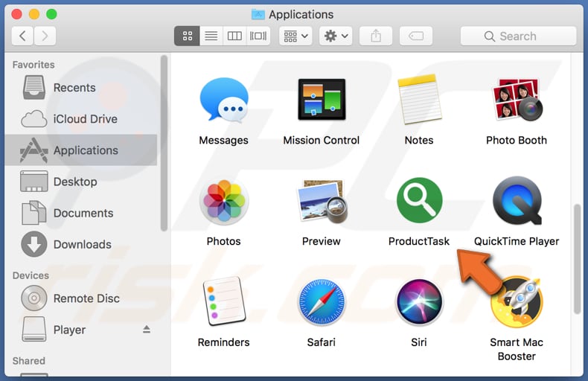Eject the Player device
The image size is (588, 381).
click(147, 330)
